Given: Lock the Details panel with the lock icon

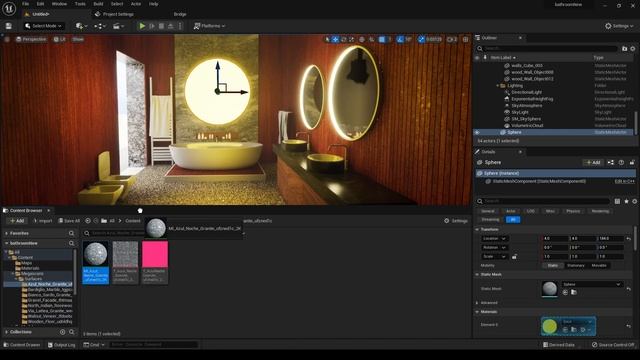Looking at the screenshot, I should click(632, 162).
